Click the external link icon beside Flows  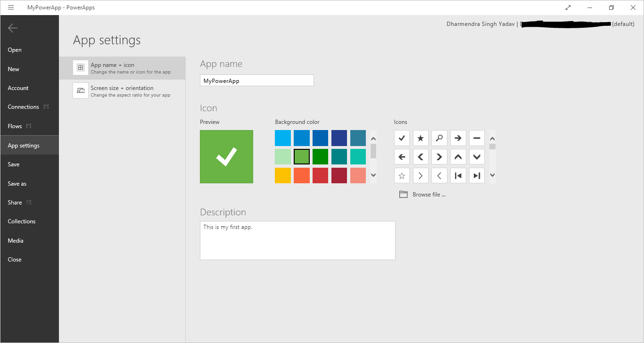pyautogui.click(x=29, y=126)
